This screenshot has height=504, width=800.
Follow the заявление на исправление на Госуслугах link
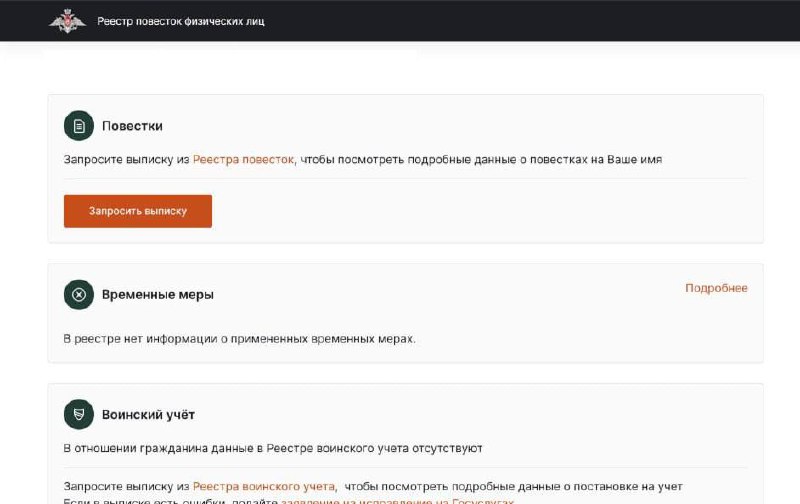tap(397, 501)
